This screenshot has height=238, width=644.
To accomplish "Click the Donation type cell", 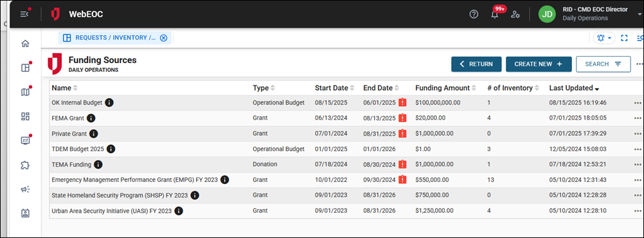I will pyautogui.click(x=265, y=165).
